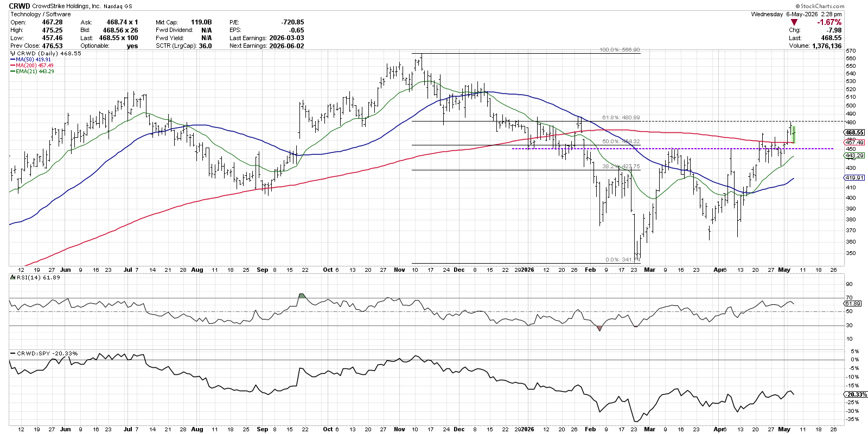Click the Open value 467.28
This screenshot has height=434, width=868.
pyautogui.click(x=53, y=22)
